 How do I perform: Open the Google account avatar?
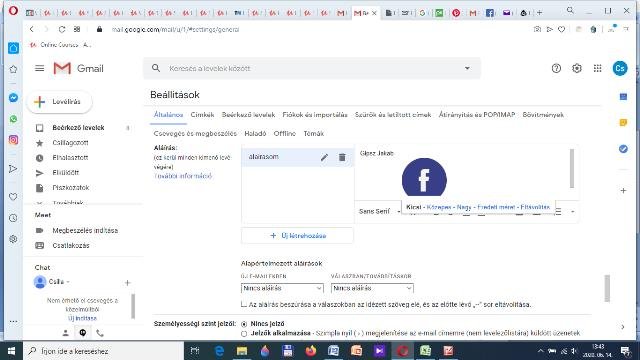[x=620, y=68]
